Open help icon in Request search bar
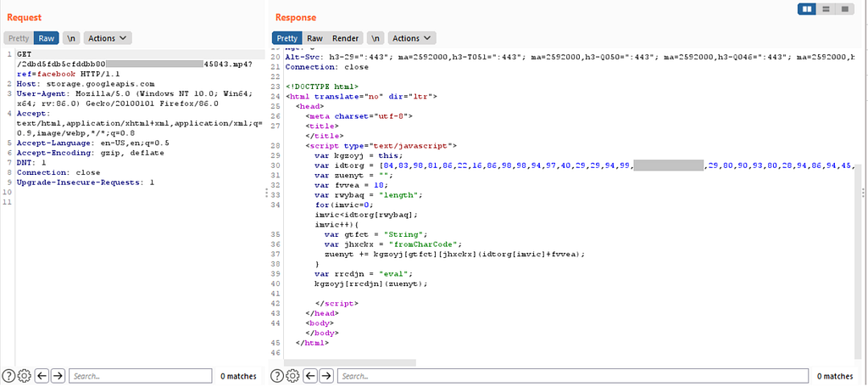 [x=8, y=376]
